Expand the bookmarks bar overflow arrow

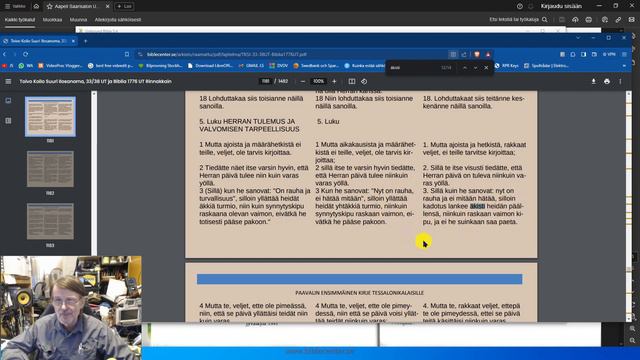pos(624,65)
